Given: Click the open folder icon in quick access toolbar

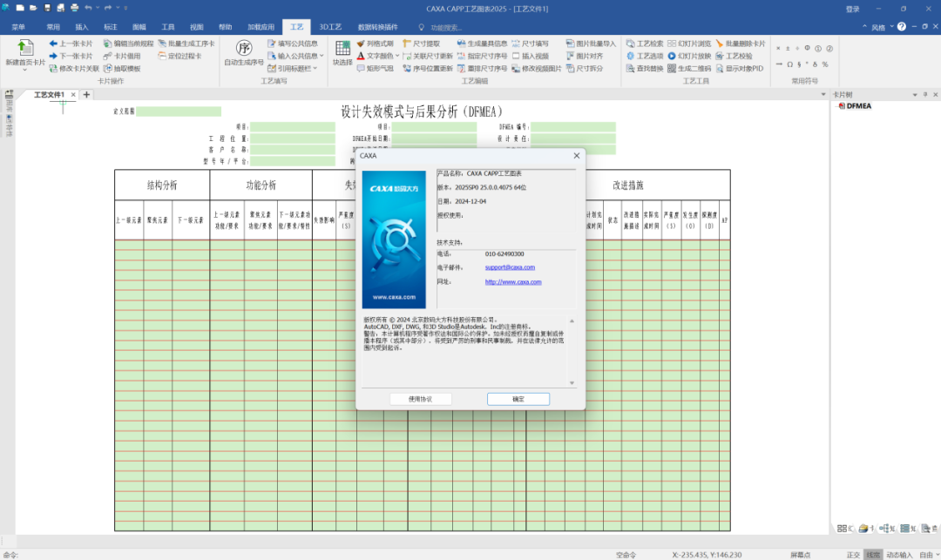Looking at the screenshot, I should 34,8.
